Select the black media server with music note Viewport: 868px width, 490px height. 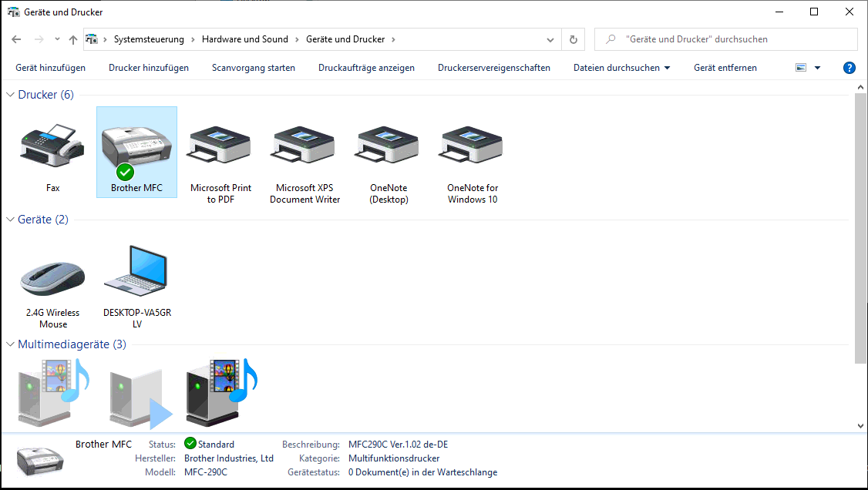[x=222, y=392]
